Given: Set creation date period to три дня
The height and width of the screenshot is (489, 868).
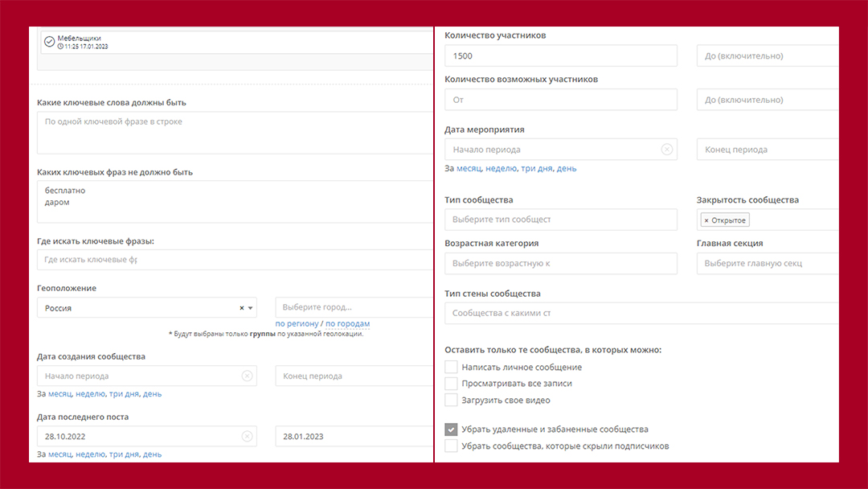Looking at the screenshot, I should (x=125, y=394).
